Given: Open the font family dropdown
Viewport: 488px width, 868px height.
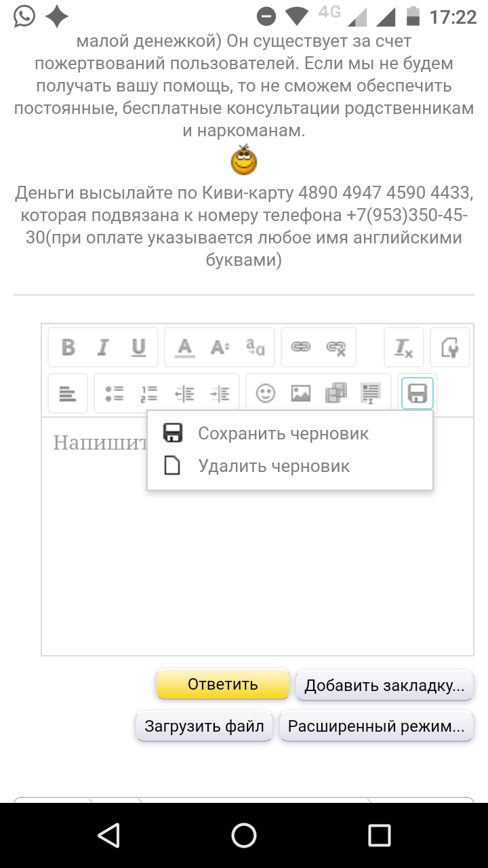Looking at the screenshot, I should (256, 347).
